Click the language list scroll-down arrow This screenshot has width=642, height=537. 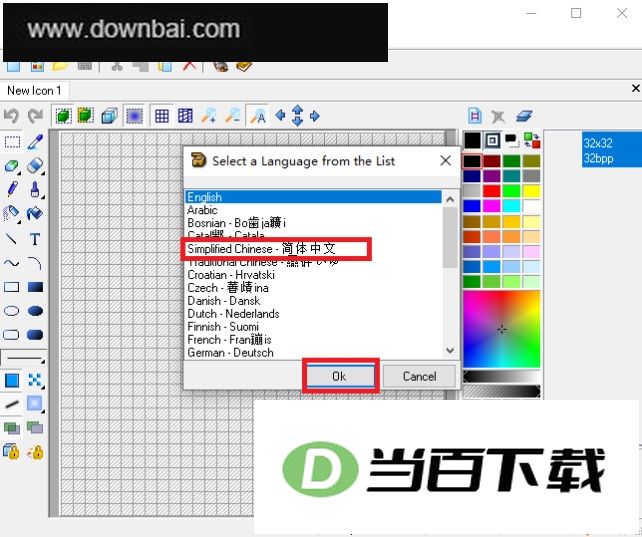pos(450,350)
